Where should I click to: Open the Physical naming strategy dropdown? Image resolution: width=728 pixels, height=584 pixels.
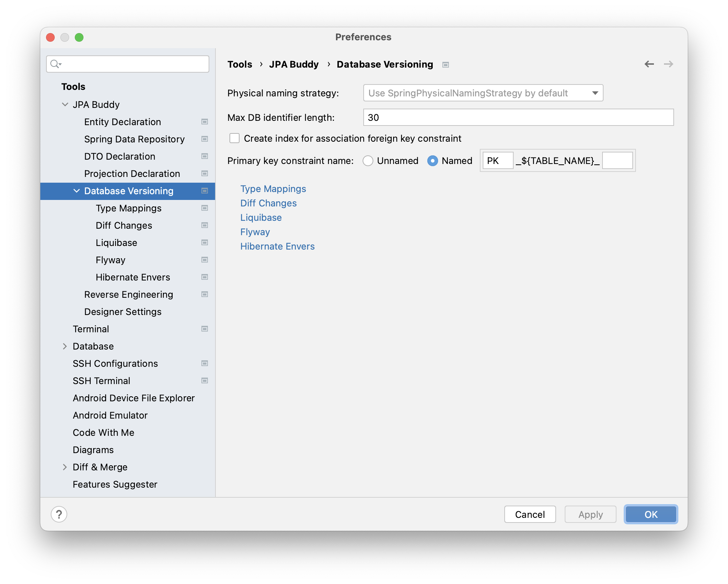point(483,93)
